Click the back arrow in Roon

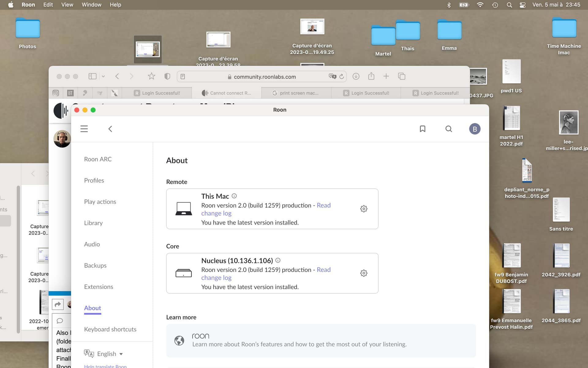pos(110,129)
